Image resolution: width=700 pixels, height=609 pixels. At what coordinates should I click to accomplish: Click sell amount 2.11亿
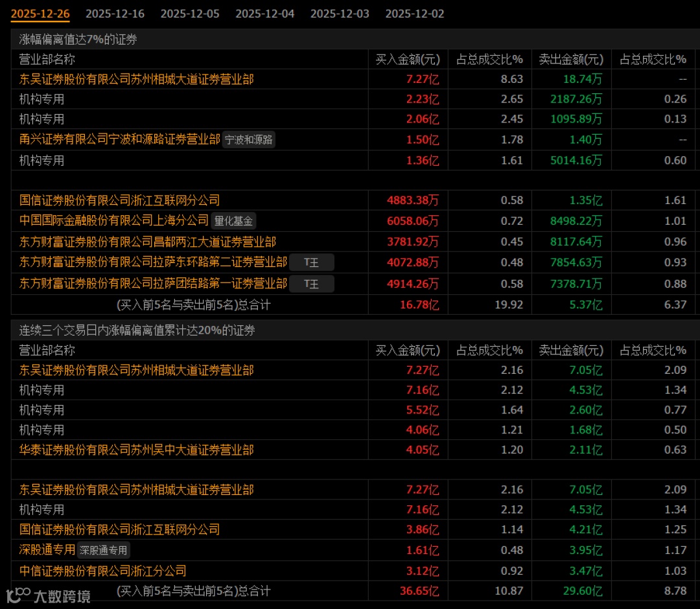click(x=586, y=450)
